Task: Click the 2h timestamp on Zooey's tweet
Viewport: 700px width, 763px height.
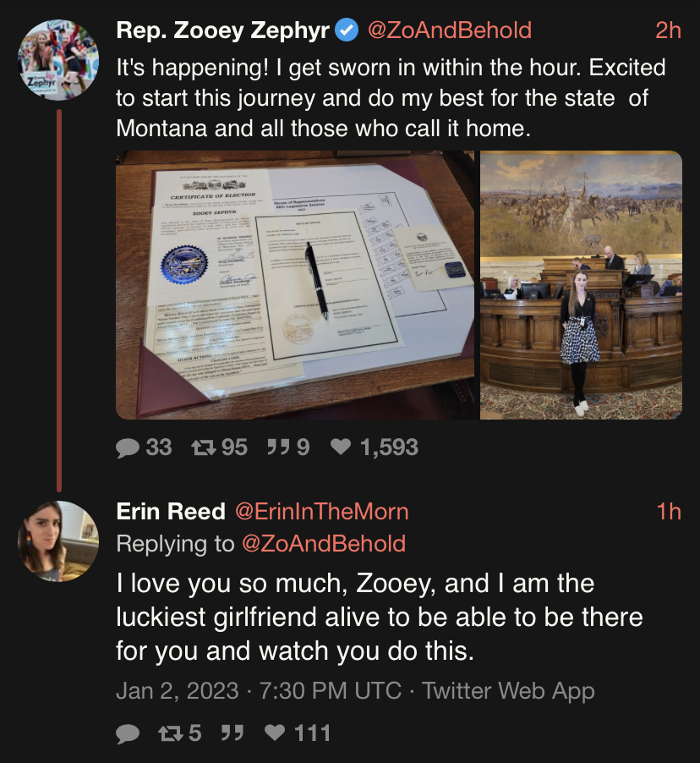Action: coord(668,30)
